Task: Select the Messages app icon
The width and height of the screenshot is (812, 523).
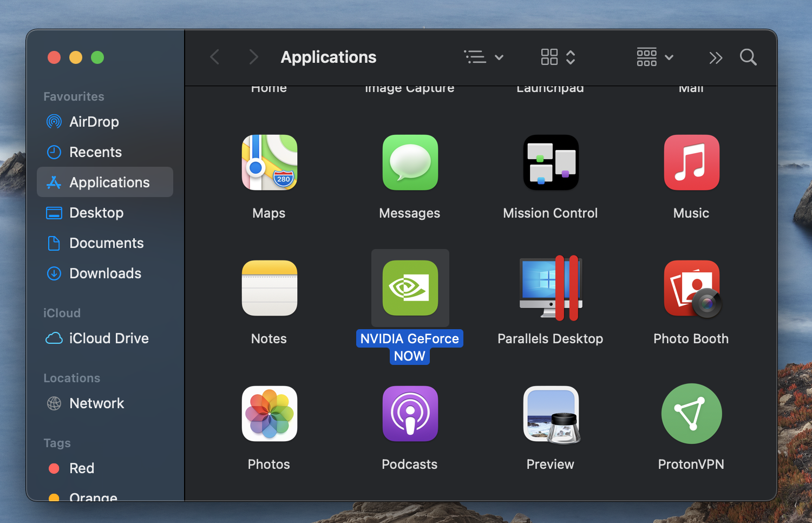Action: pos(410,162)
